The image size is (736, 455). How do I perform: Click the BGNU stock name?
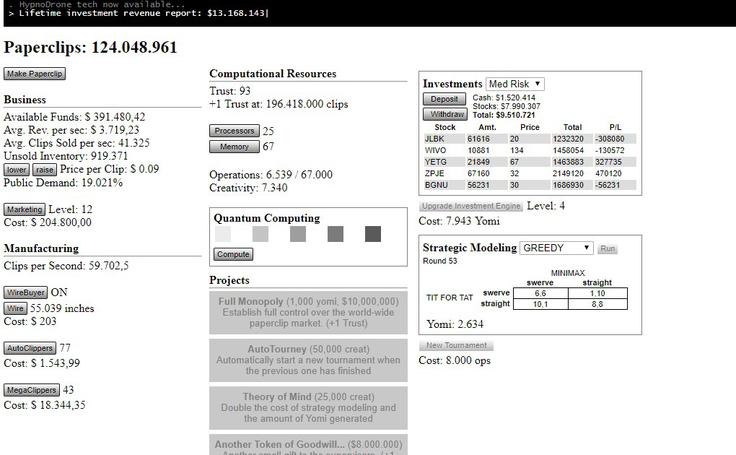(436, 185)
